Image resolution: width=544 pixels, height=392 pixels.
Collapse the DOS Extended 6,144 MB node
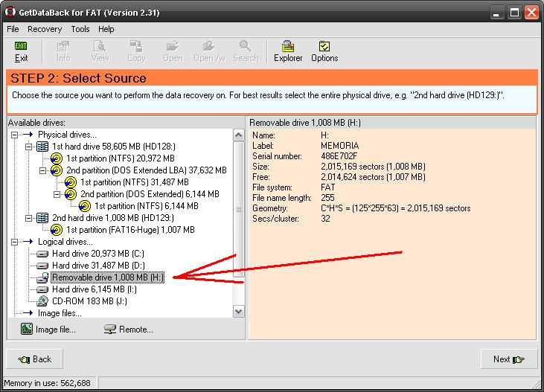(57, 194)
